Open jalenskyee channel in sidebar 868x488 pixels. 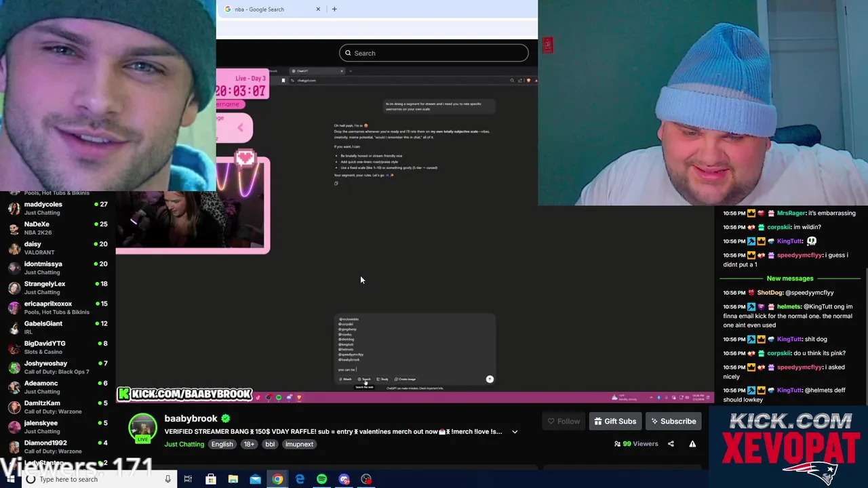click(x=58, y=427)
